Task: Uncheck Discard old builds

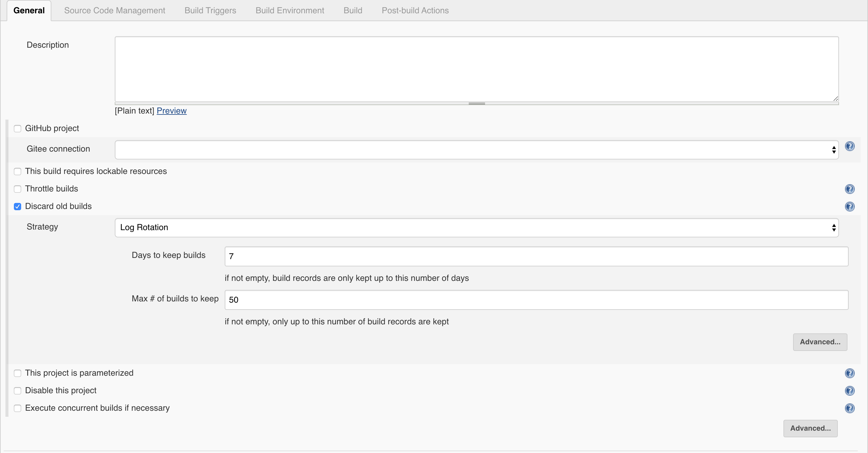Action: click(x=18, y=207)
